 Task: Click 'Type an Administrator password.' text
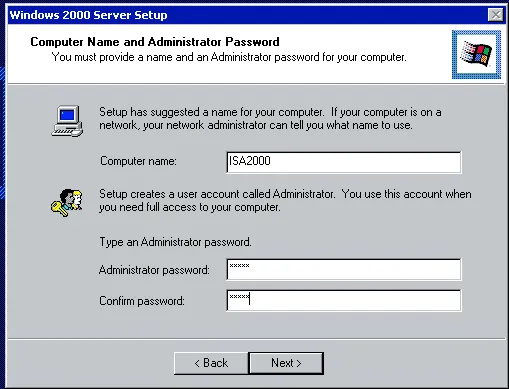point(175,242)
